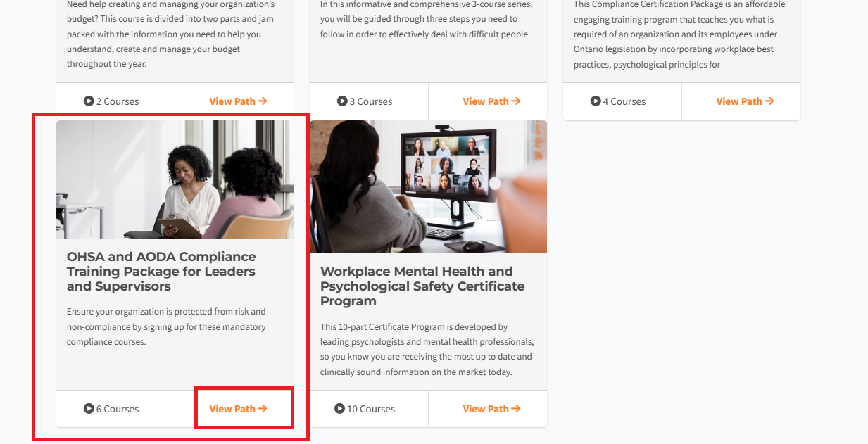Click arrow icon in OHSA card's View Path
This screenshot has height=444, width=868.
(263, 409)
